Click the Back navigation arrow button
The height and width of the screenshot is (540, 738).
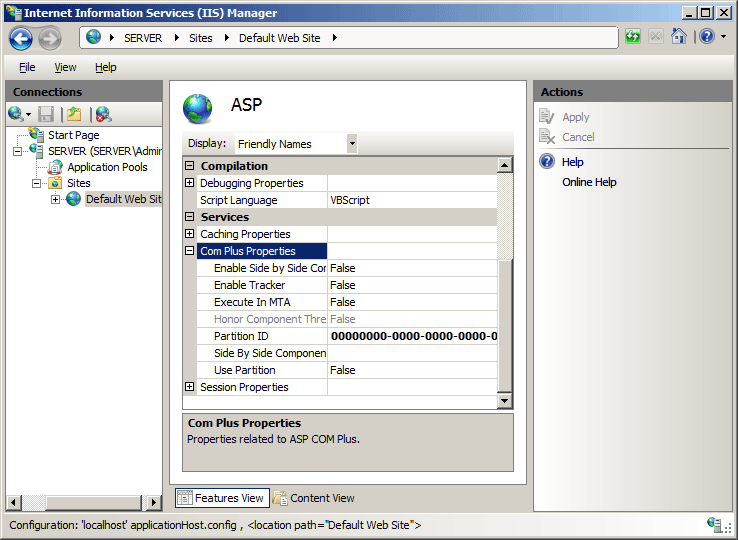coord(21,38)
